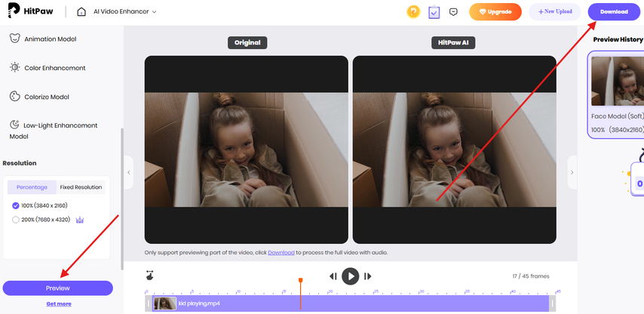Click the purple Preview button
The height and width of the screenshot is (314, 644).
[x=58, y=288]
